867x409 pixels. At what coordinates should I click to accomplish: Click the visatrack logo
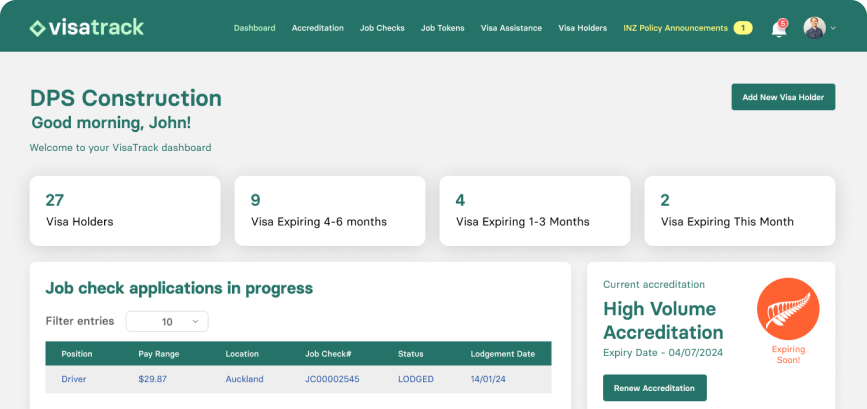[x=87, y=28]
